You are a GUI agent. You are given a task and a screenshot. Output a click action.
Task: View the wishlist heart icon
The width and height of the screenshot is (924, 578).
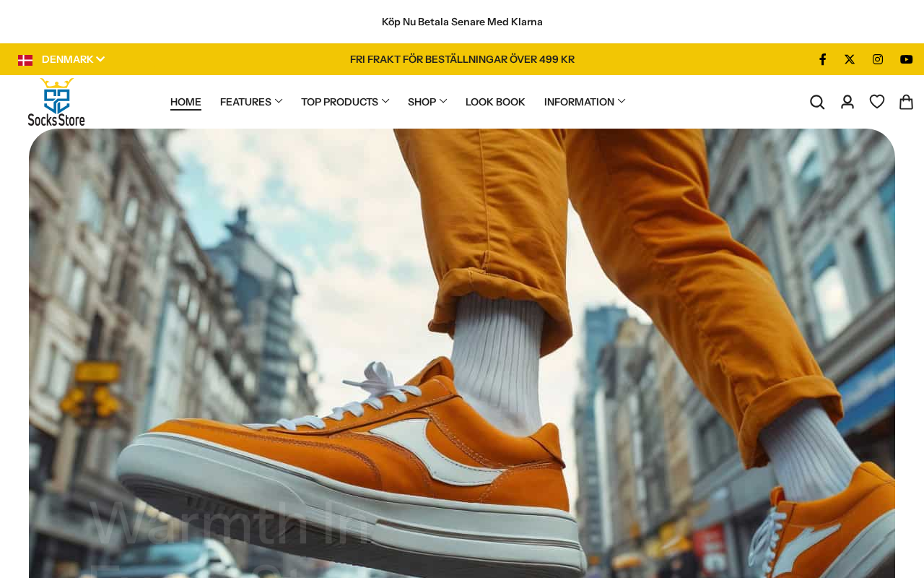pos(877,102)
